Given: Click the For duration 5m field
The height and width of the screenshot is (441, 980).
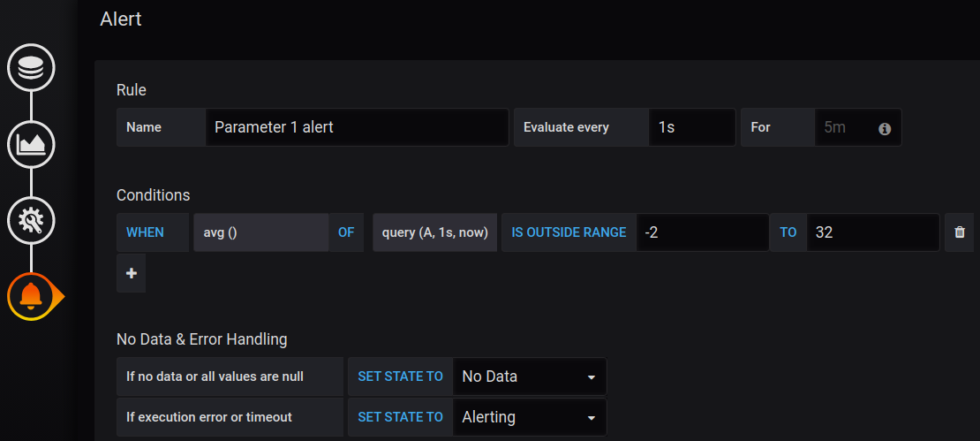Looking at the screenshot, I should [858, 127].
